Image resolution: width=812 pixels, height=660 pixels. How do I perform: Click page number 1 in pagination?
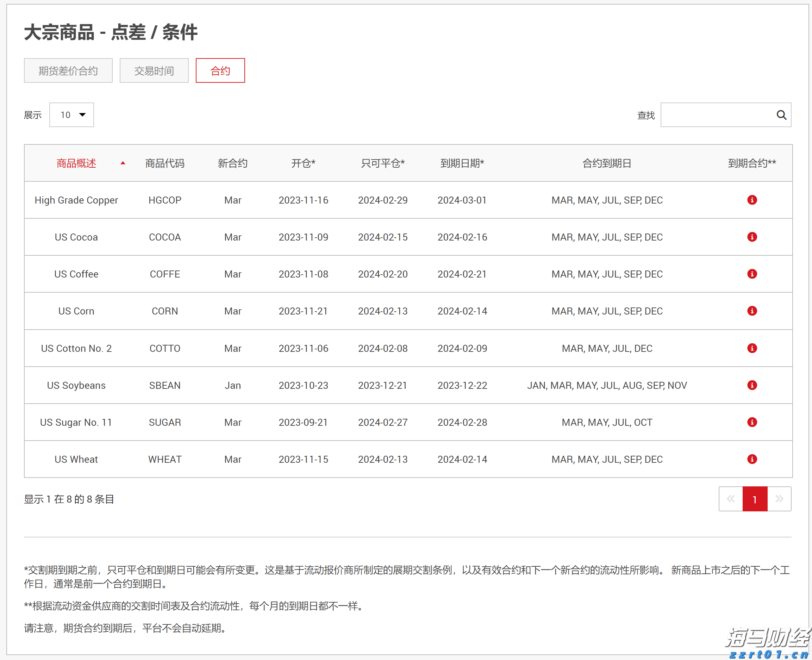[x=755, y=499]
